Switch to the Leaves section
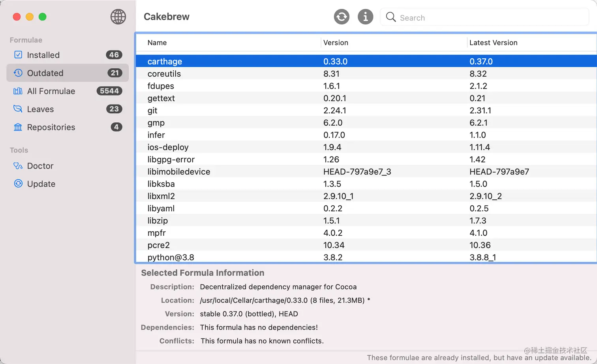The image size is (597, 364). coord(68,109)
